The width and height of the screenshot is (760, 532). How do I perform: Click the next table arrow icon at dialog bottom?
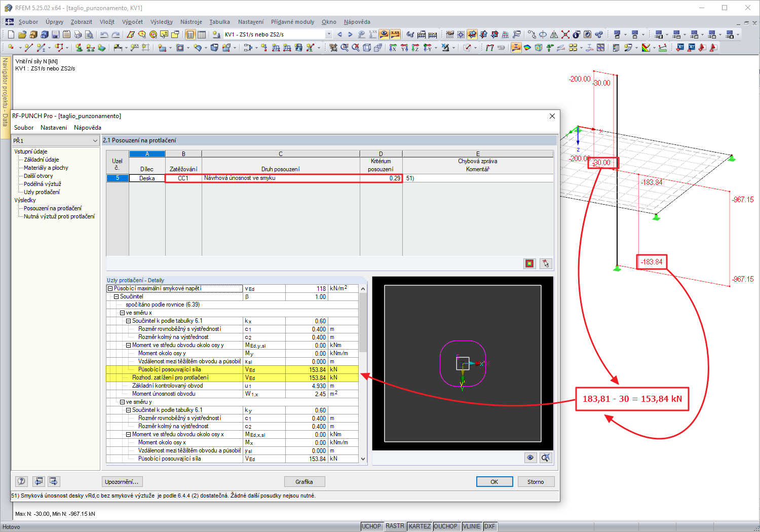point(54,481)
